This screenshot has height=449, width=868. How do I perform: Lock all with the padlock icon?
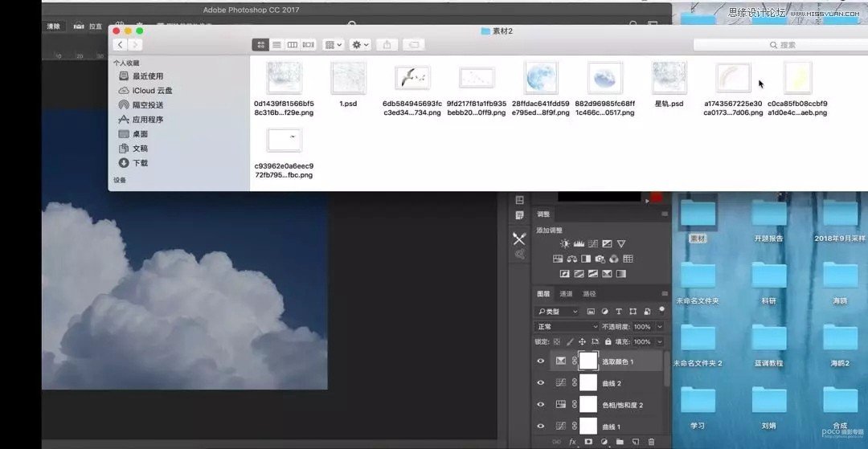[608, 341]
